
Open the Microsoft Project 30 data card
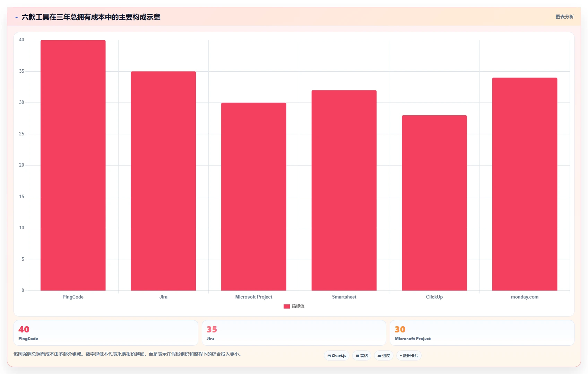482,333
